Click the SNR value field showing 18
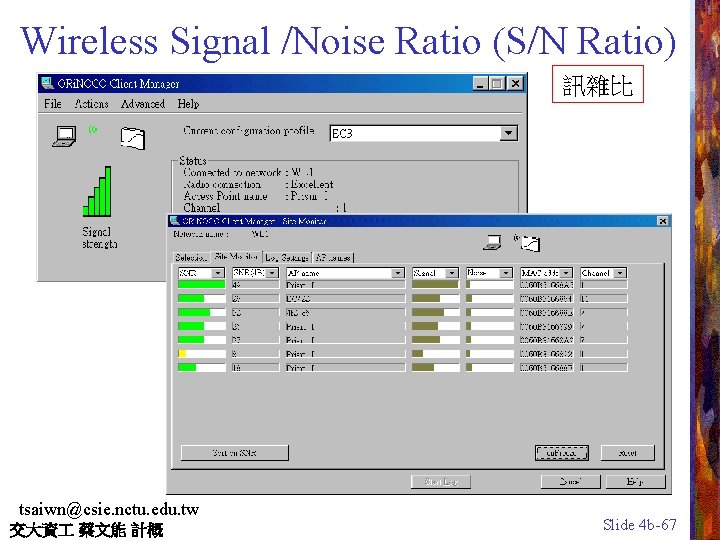 coord(255,367)
